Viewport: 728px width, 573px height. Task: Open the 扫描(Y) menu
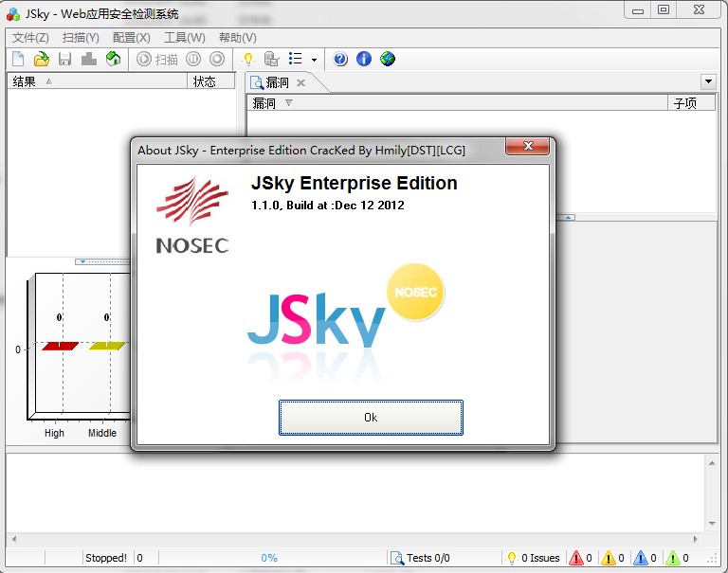point(81,38)
